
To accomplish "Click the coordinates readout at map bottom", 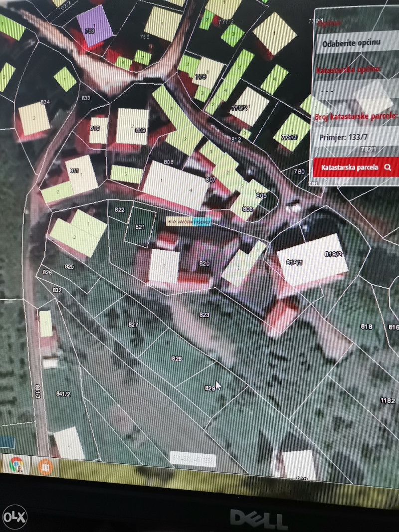I will tap(193, 459).
